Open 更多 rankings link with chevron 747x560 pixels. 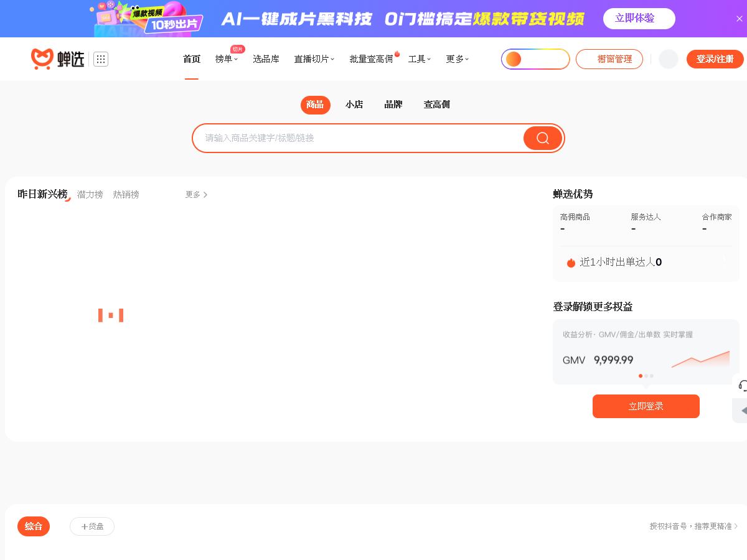(x=197, y=195)
